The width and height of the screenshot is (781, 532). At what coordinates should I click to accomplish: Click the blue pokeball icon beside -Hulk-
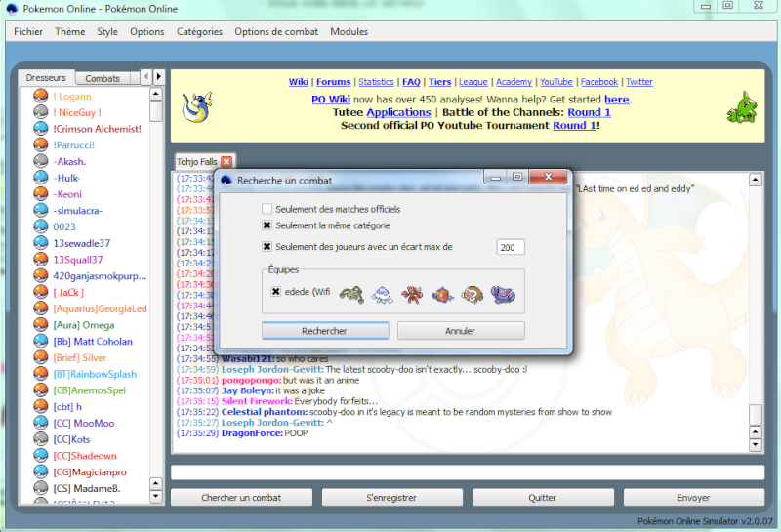[x=40, y=178]
